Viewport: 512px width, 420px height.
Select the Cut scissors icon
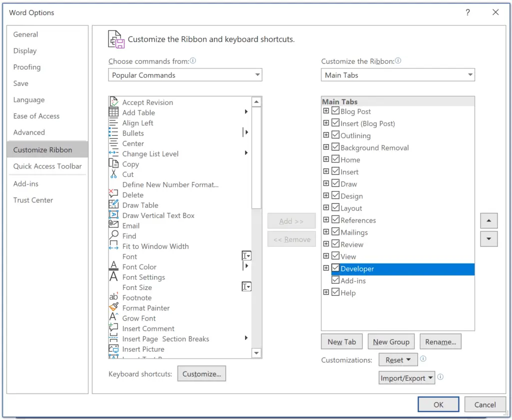tap(114, 174)
